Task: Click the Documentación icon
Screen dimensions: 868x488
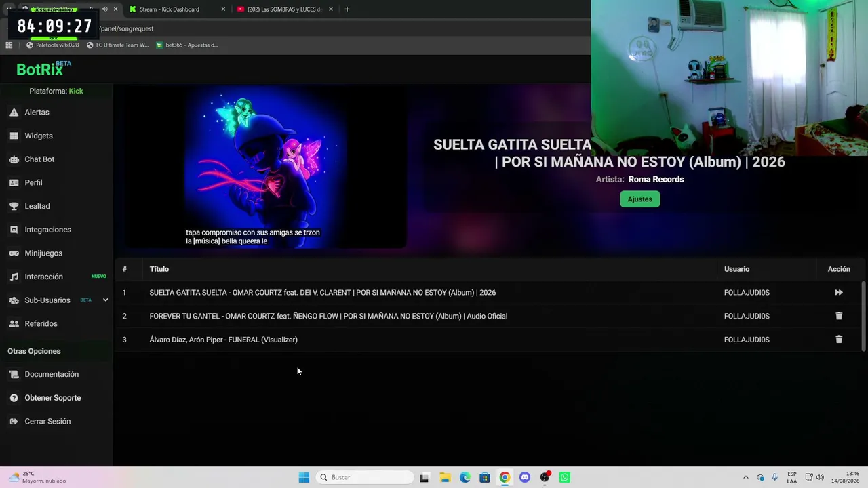Action: tap(14, 374)
